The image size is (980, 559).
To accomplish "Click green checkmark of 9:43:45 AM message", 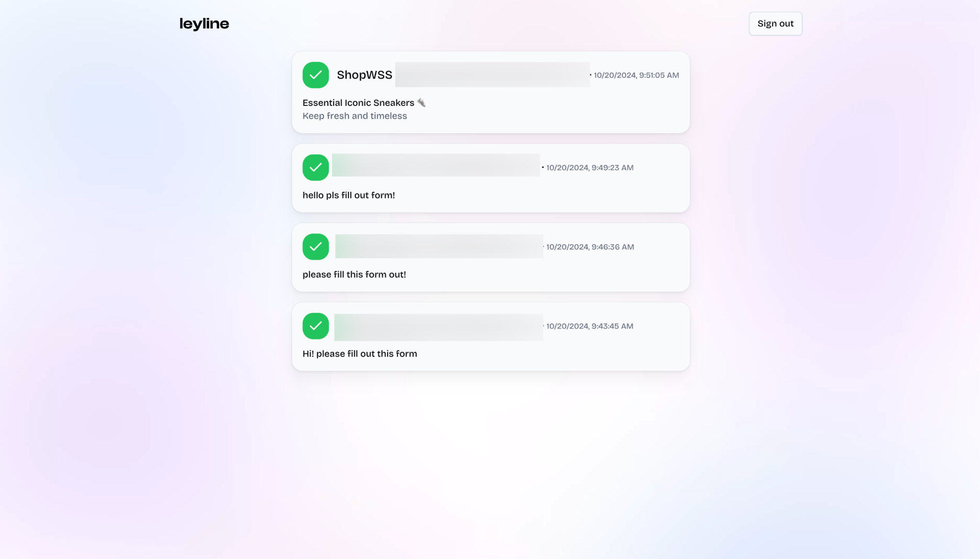I will pos(316,326).
